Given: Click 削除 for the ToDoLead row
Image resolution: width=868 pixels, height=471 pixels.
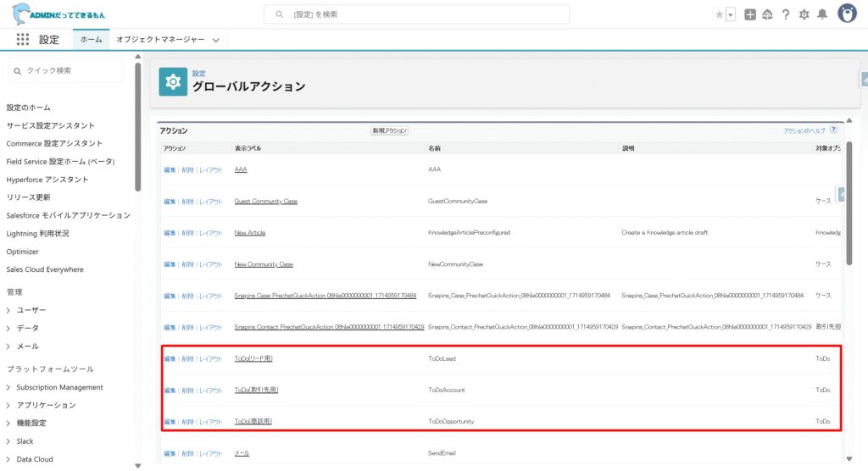Looking at the screenshot, I should [x=187, y=358].
